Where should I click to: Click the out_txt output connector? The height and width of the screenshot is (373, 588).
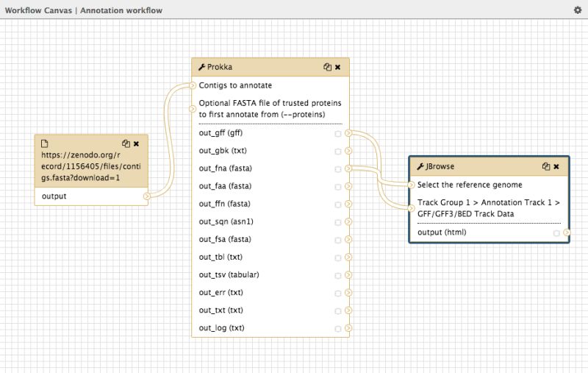[x=348, y=310]
